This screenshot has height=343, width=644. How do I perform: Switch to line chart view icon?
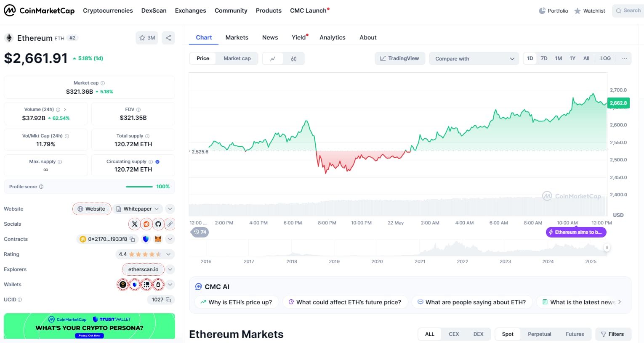click(273, 59)
